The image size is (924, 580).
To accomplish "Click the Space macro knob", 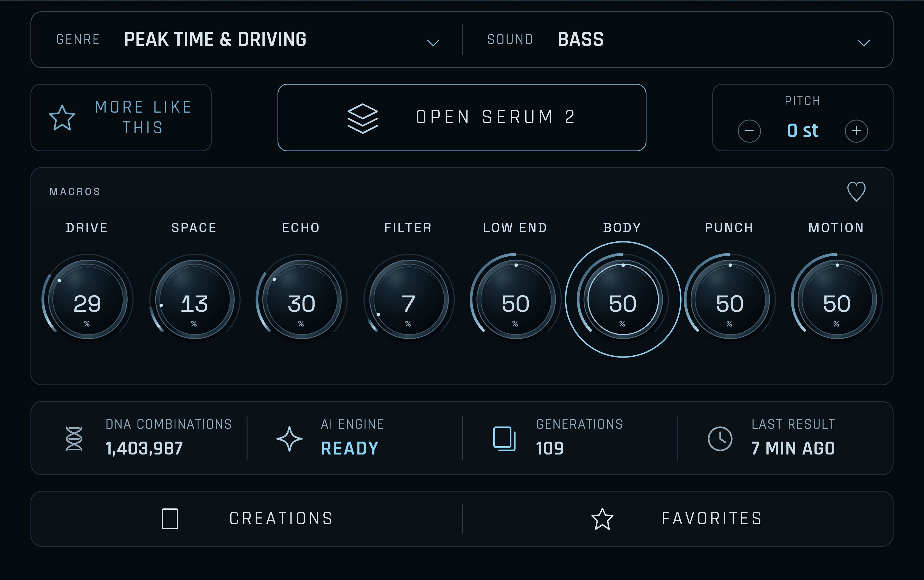I will click(x=194, y=299).
